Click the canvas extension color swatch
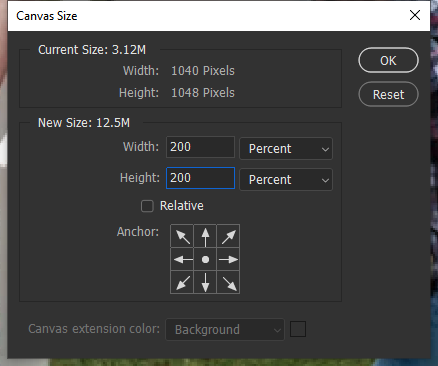This screenshot has height=366, width=438. tap(298, 329)
